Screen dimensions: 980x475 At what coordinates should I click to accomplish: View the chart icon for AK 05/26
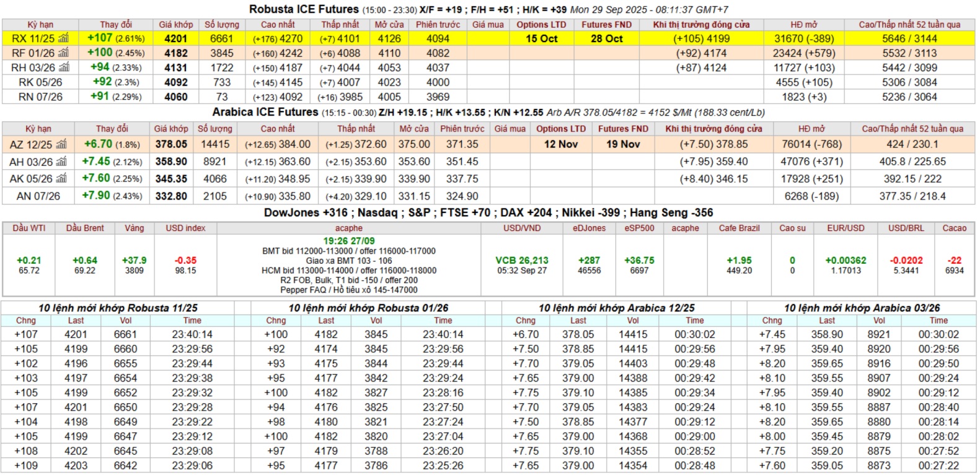point(61,179)
